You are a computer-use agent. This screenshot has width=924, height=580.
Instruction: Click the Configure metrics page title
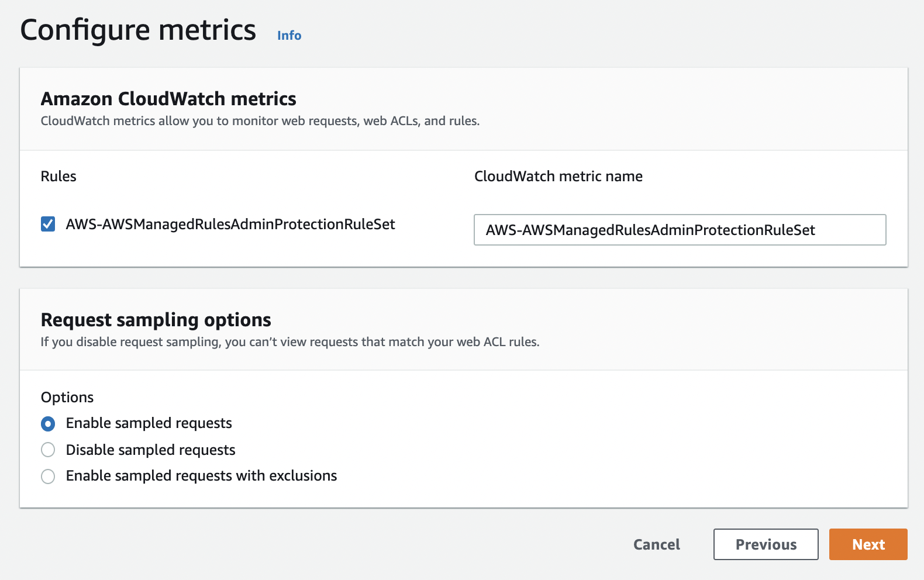[138, 30]
